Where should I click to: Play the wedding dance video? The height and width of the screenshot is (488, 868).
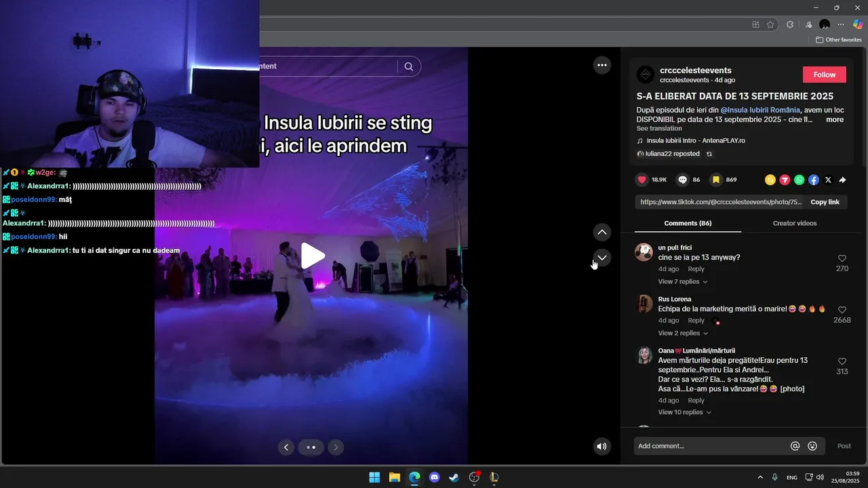312,256
